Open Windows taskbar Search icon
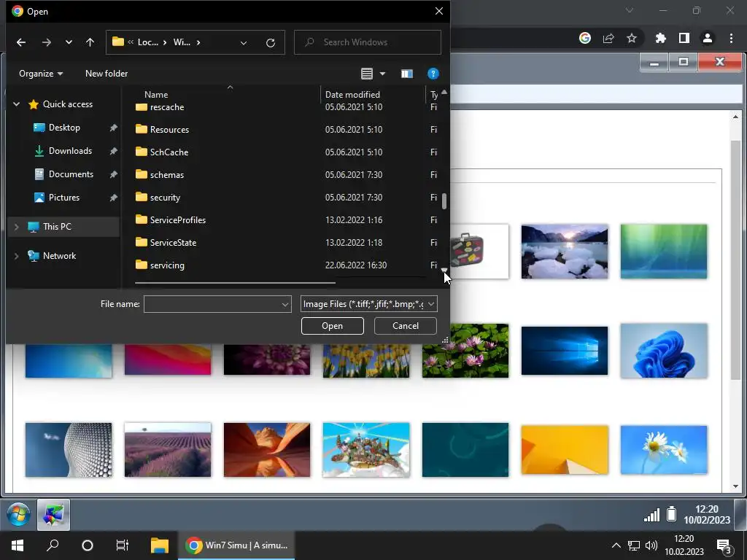 pyautogui.click(x=53, y=545)
